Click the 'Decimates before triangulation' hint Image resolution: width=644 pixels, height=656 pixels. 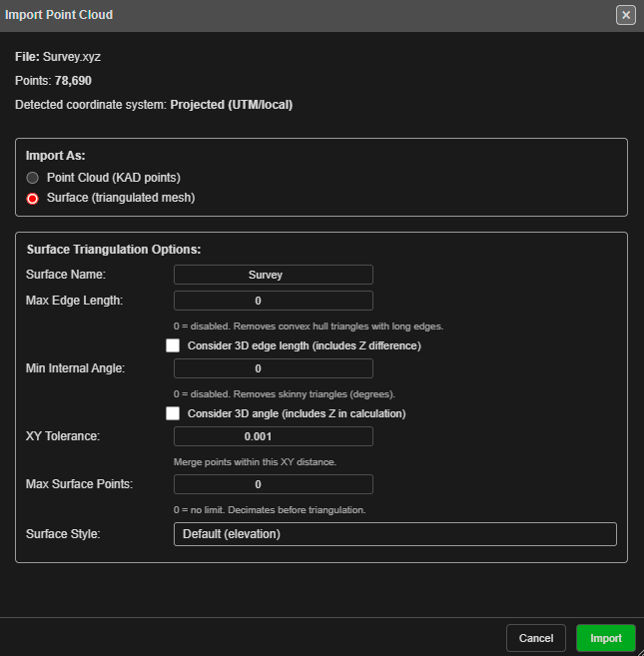tap(297, 510)
